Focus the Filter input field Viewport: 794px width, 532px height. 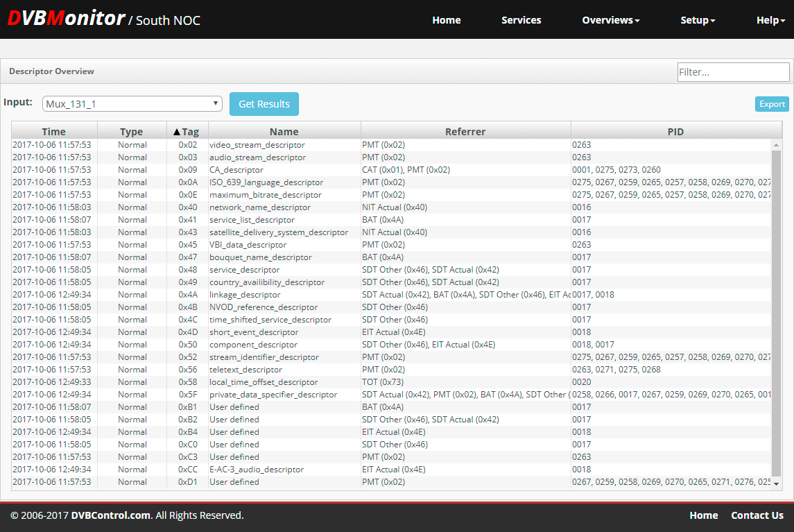pos(733,72)
